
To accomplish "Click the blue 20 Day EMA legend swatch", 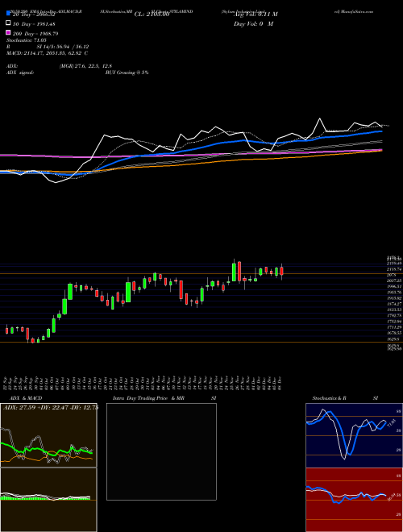I will tap(8, 13).
